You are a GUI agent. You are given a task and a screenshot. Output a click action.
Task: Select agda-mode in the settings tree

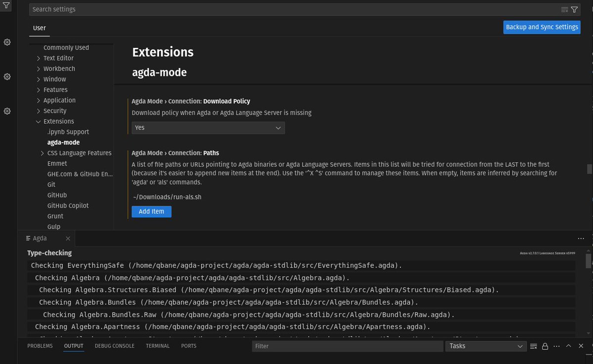63,143
